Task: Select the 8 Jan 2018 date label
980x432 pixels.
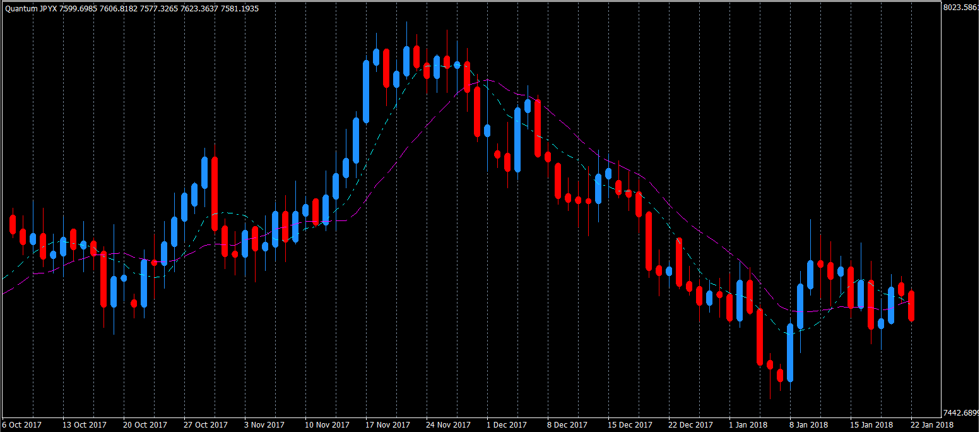Action: (810, 425)
